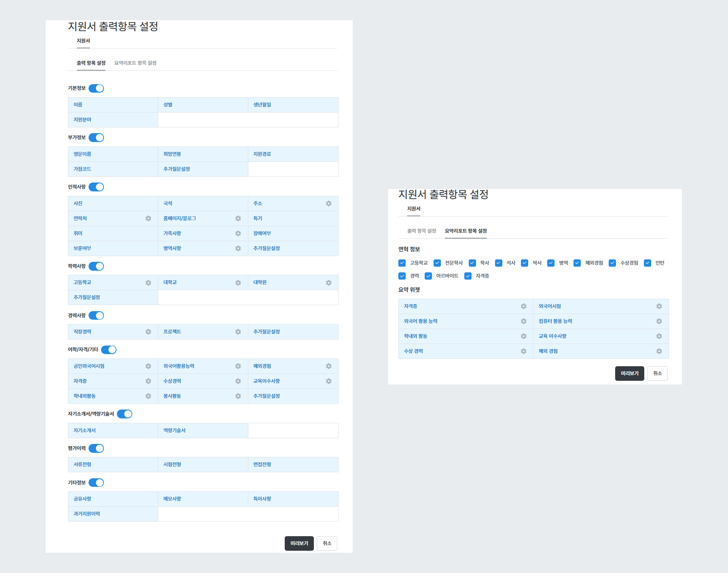Viewport: 728px width, 573px height.
Task: Select the 자기소개서 field cell
Action: (113, 431)
